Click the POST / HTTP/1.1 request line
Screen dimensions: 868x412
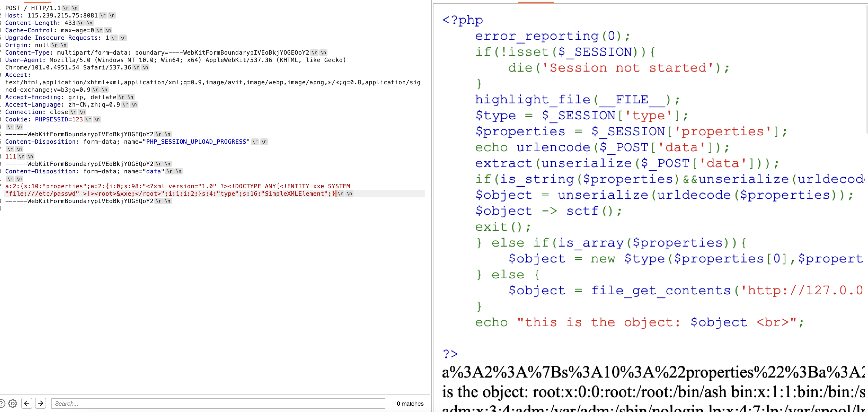pos(33,8)
